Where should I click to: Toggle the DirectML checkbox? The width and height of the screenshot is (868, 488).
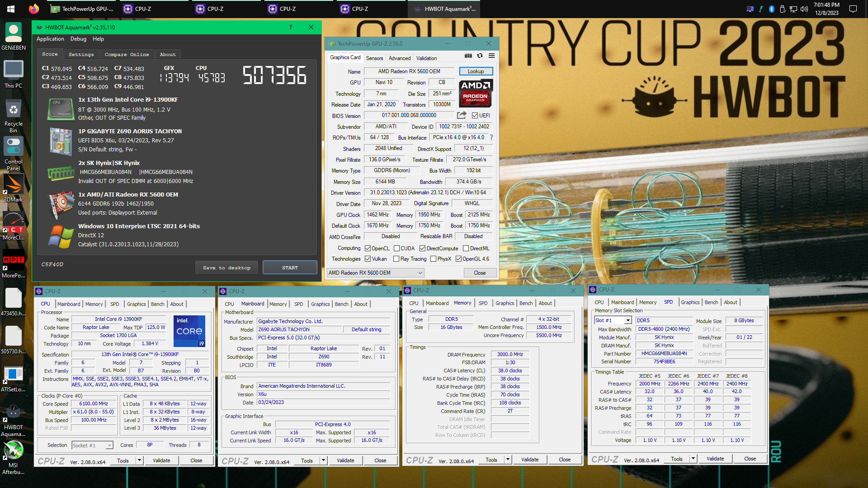click(x=466, y=249)
